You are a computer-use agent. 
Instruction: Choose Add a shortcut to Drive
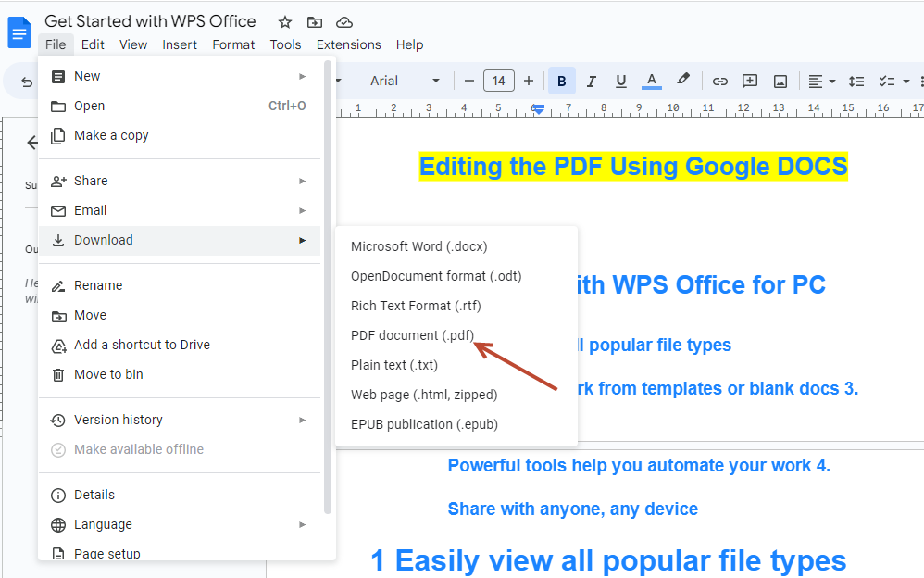pyautogui.click(x=180, y=345)
